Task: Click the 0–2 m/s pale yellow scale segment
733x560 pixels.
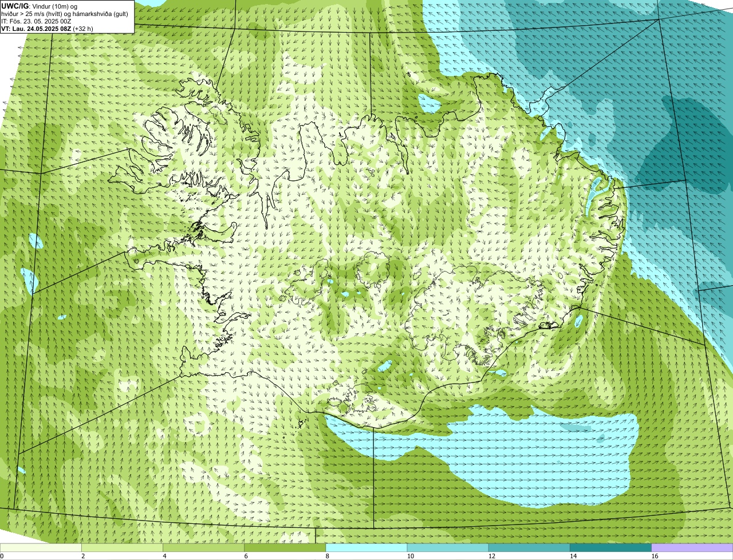Action: (x=41, y=547)
